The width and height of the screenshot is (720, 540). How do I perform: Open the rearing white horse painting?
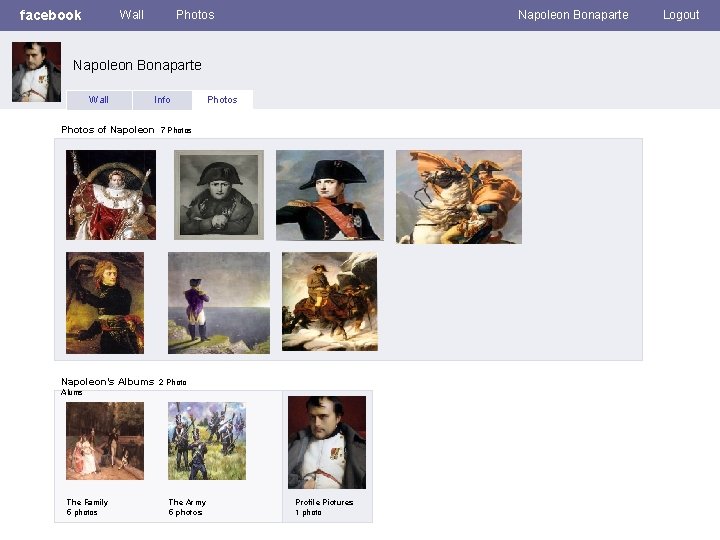459,197
